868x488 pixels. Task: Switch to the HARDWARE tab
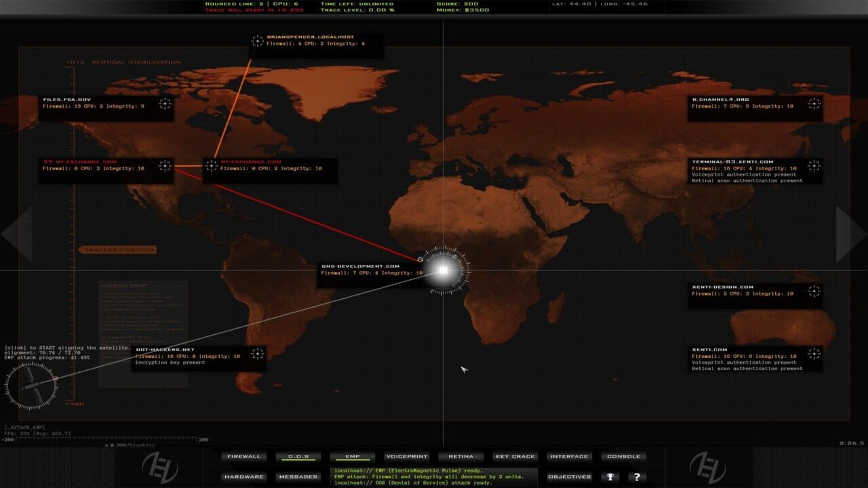point(243,476)
